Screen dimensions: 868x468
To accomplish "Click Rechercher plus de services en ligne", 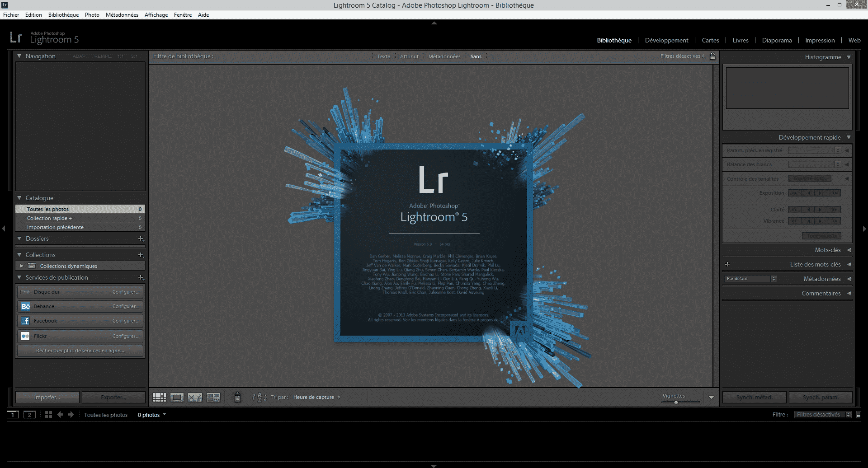I will click(x=80, y=351).
